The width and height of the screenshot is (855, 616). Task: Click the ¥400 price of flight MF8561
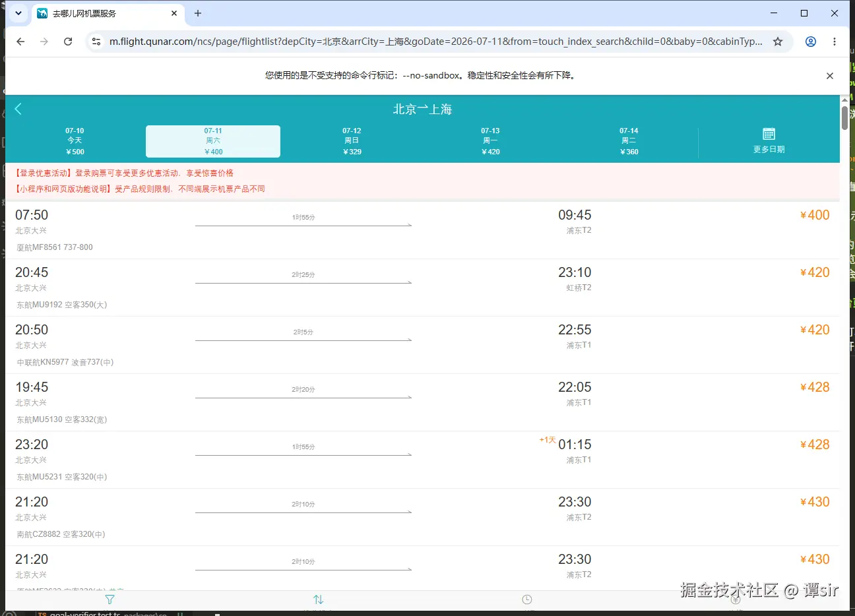click(x=815, y=215)
